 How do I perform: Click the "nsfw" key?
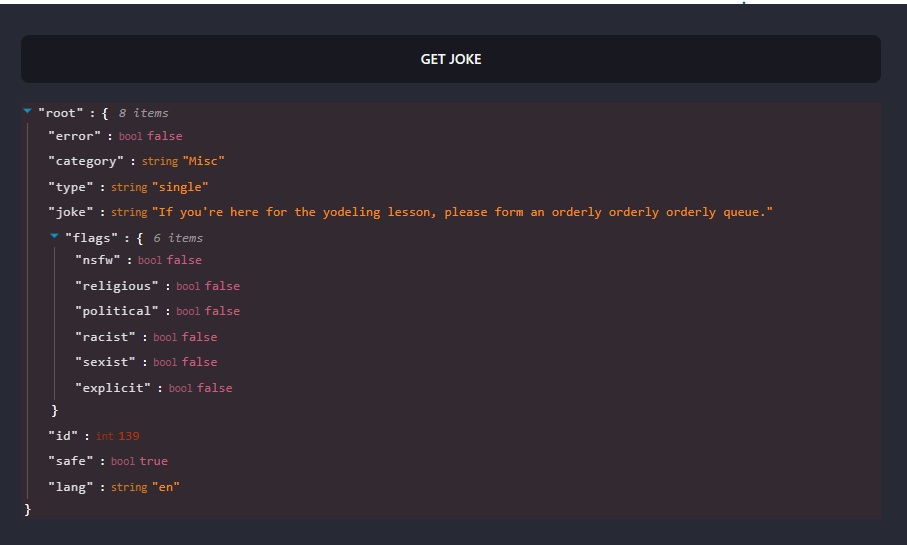point(98,260)
